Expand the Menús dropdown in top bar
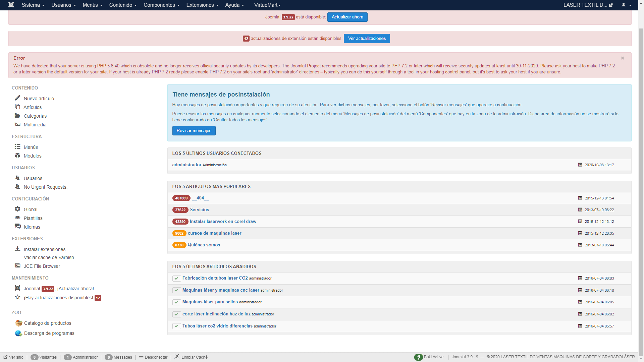 tap(93, 5)
